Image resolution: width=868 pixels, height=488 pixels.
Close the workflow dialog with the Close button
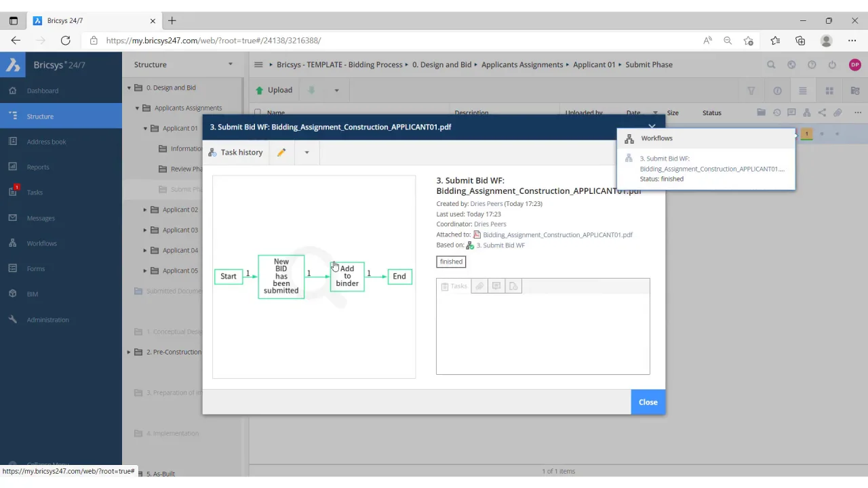tap(648, 402)
